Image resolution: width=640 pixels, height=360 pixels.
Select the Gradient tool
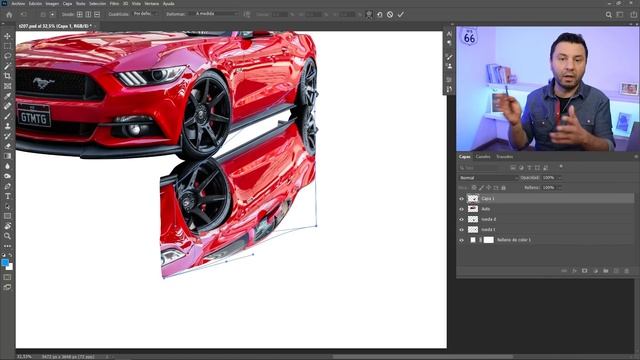pos(7,156)
